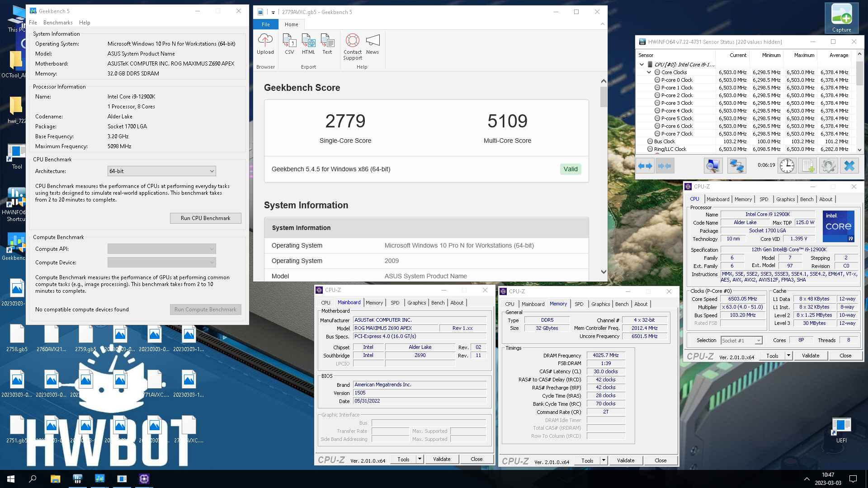The height and width of the screenshot is (488, 868).
Task: Click the Tools button in CPU-Z Memory window
Action: tap(587, 460)
